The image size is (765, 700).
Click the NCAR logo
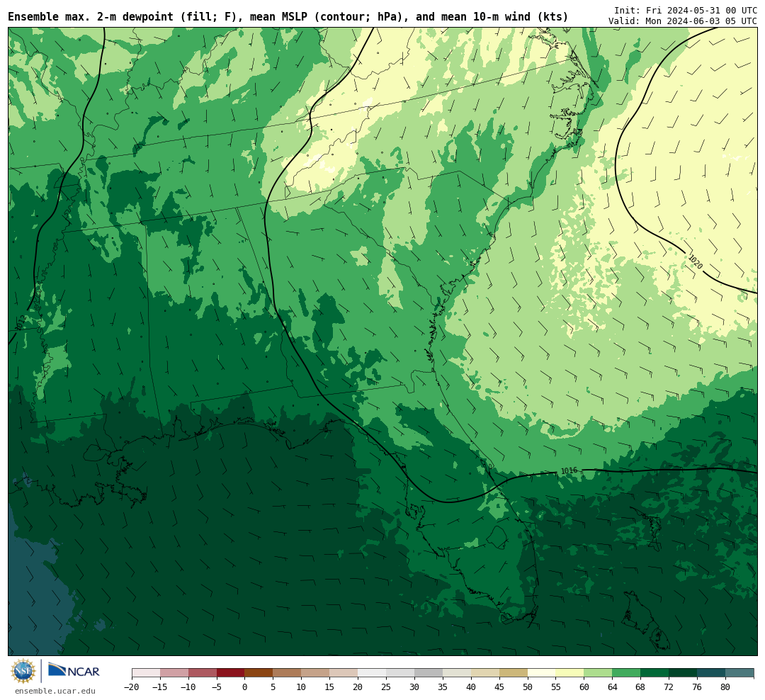(x=74, y=671)
